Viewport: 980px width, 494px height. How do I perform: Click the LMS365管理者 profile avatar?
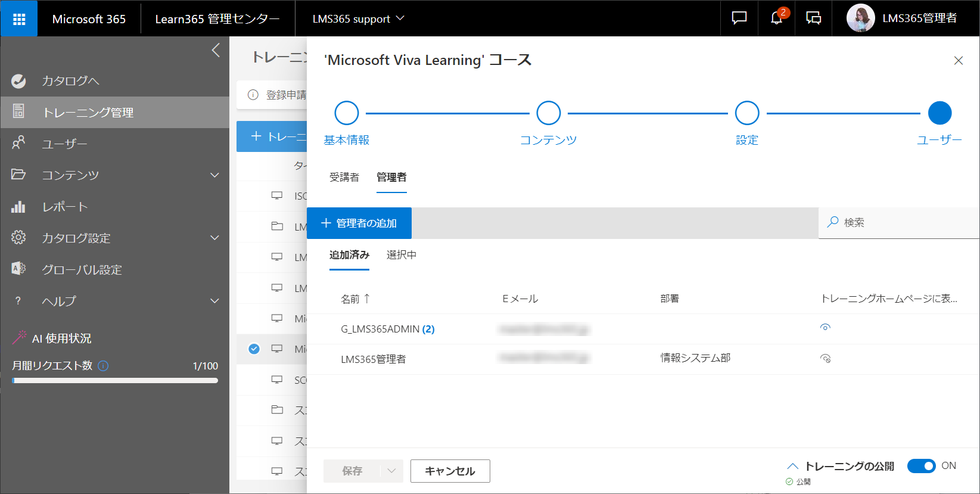coord(860,18)
